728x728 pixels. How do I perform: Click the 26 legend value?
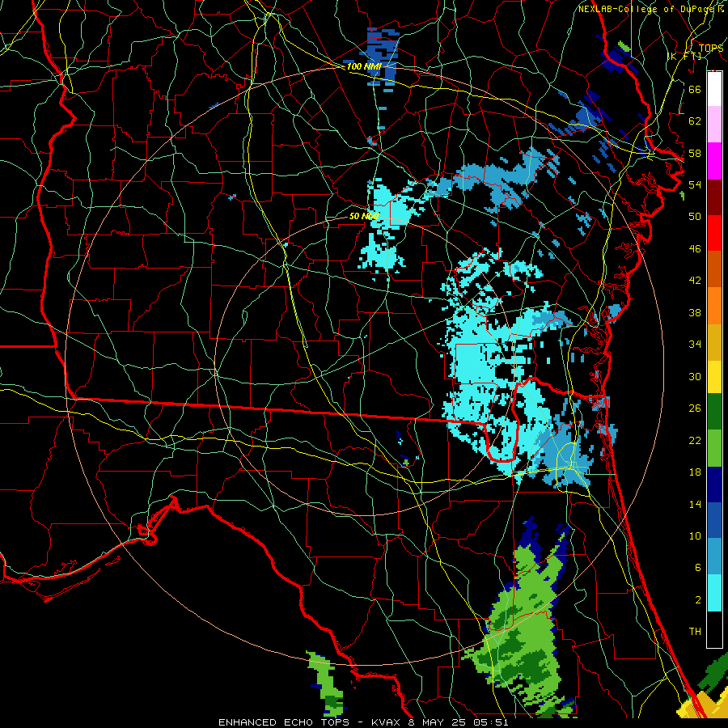click(x=695, y=408)
